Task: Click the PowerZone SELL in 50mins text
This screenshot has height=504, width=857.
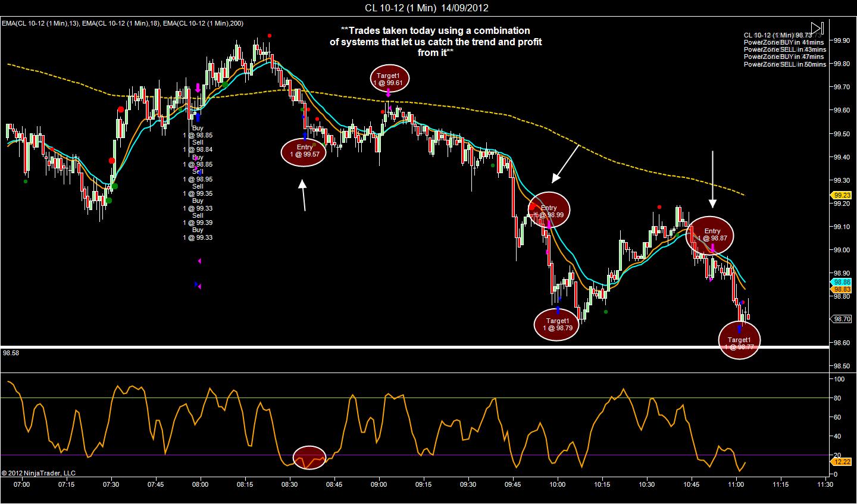Action: tap(785, 64)
